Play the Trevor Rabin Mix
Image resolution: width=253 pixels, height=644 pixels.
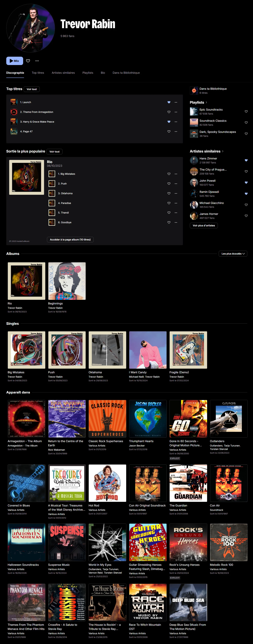point(14,61)
